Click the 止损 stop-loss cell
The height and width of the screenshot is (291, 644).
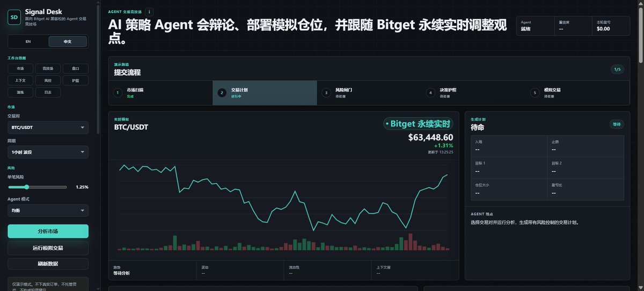point(586,146)
